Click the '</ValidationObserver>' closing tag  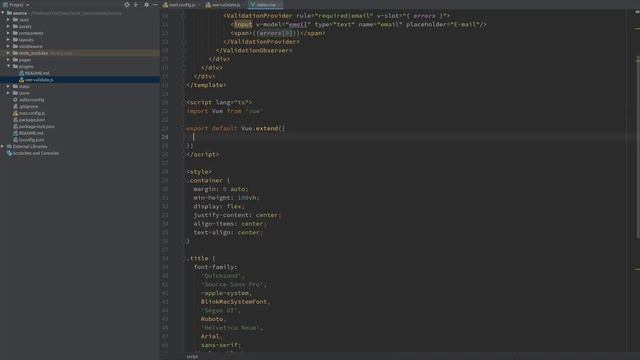pos(254,50)
